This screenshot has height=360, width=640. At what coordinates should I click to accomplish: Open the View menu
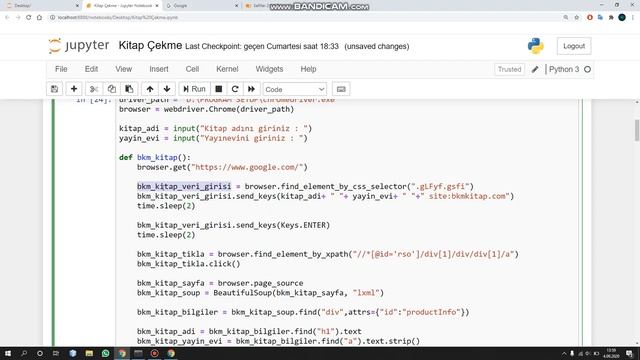click(x=123, y=69)
